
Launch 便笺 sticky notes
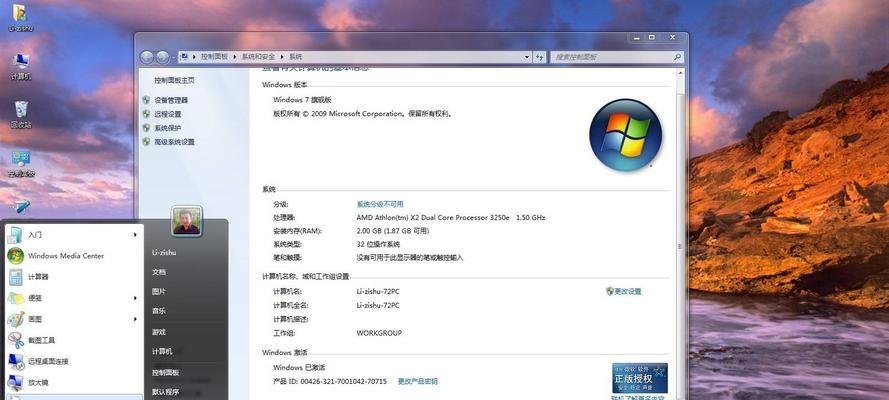click(74, 297)
